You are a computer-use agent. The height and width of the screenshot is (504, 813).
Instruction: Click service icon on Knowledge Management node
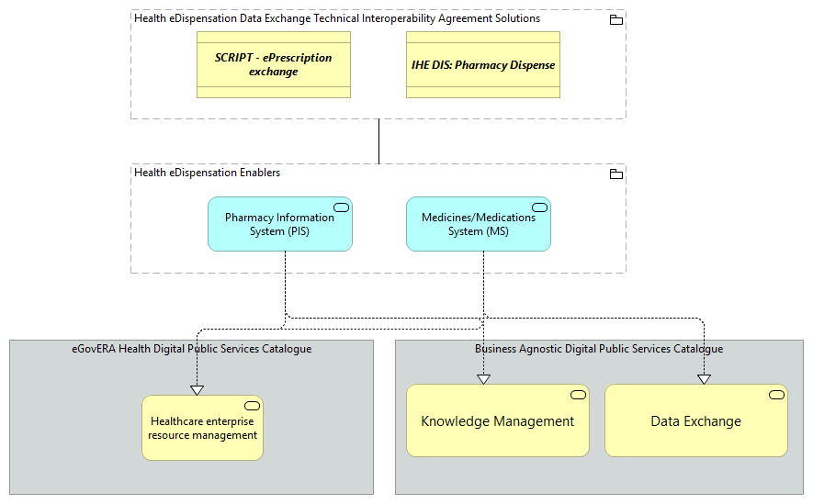578,396
